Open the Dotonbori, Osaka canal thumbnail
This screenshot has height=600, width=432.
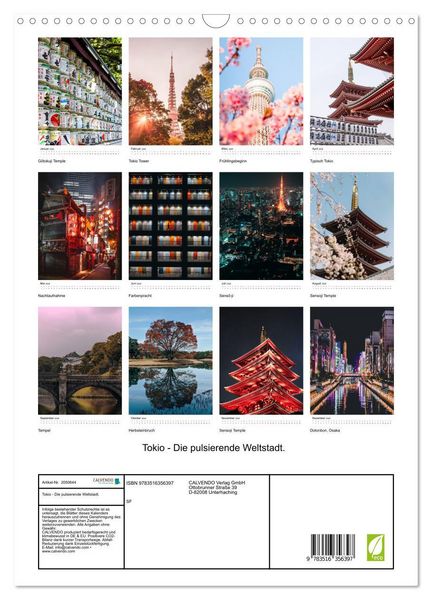[352, 360]
